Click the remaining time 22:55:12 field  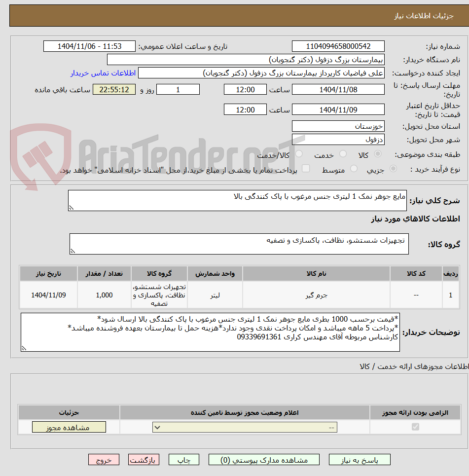click(x=114, y=90)
